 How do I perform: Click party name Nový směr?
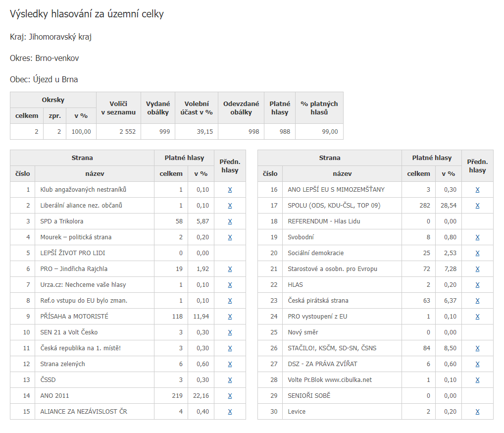click(303, 332)
